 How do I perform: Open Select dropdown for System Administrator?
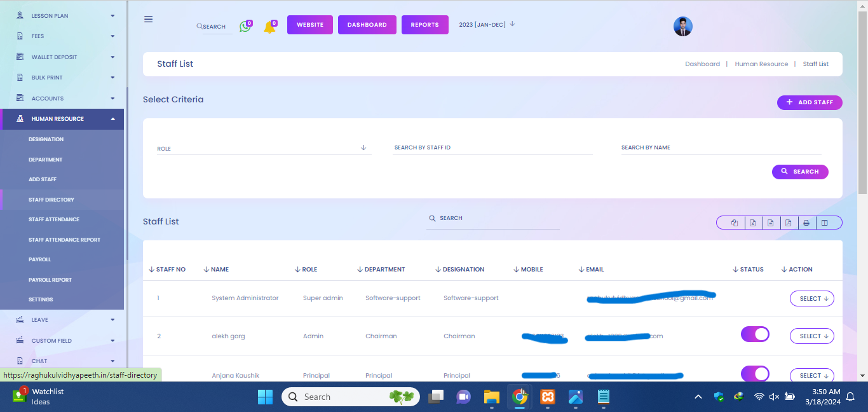coord(811,299)
